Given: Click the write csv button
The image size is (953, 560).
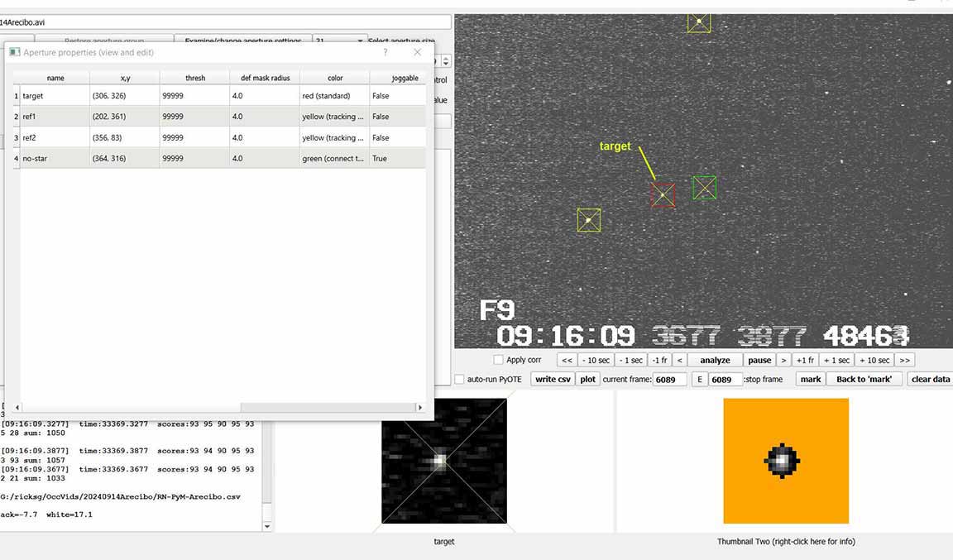Looking at the screenshot, I should (553, 380).
